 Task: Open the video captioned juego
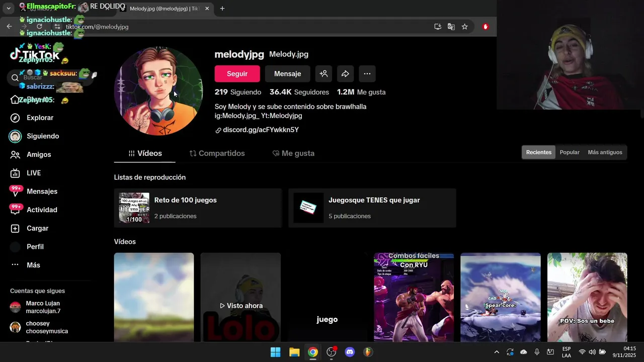pos(327,297)
